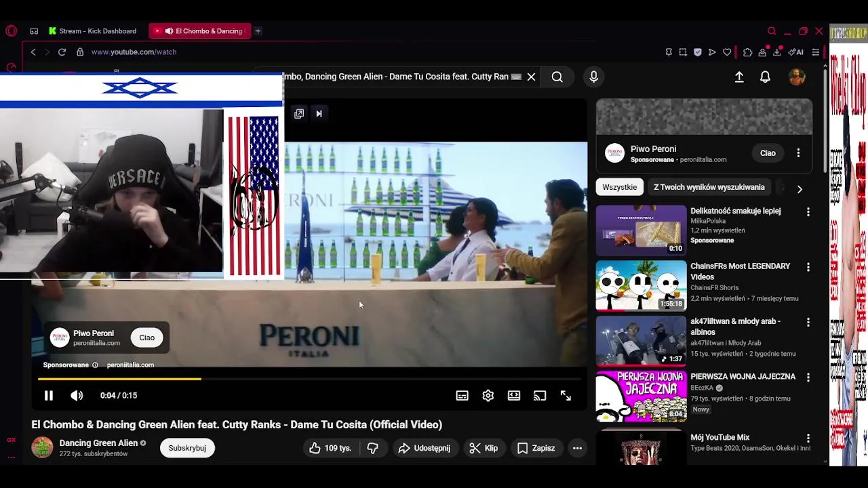Dislike the video

click(x=372, y=448)
